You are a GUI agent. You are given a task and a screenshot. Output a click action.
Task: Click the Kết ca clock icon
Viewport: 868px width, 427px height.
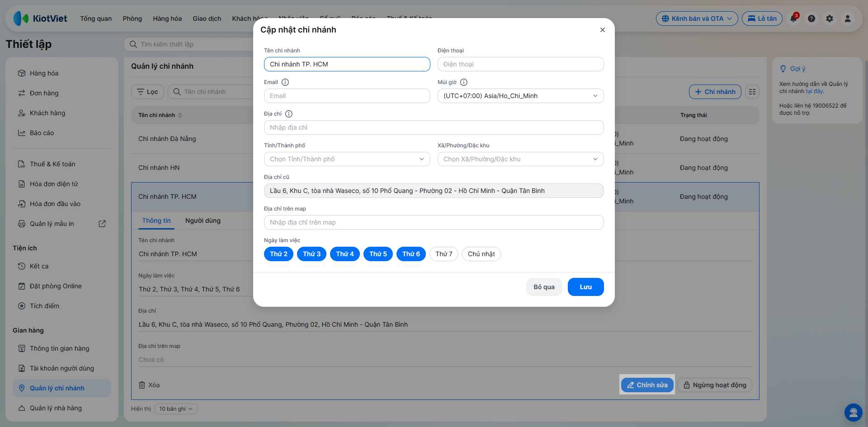pos(21,266)
